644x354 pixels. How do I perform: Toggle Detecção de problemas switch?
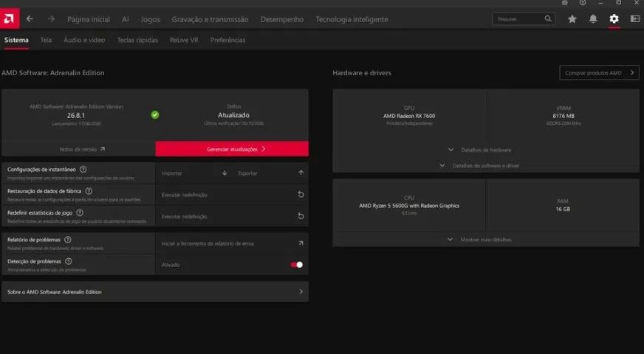pos(297,265)
